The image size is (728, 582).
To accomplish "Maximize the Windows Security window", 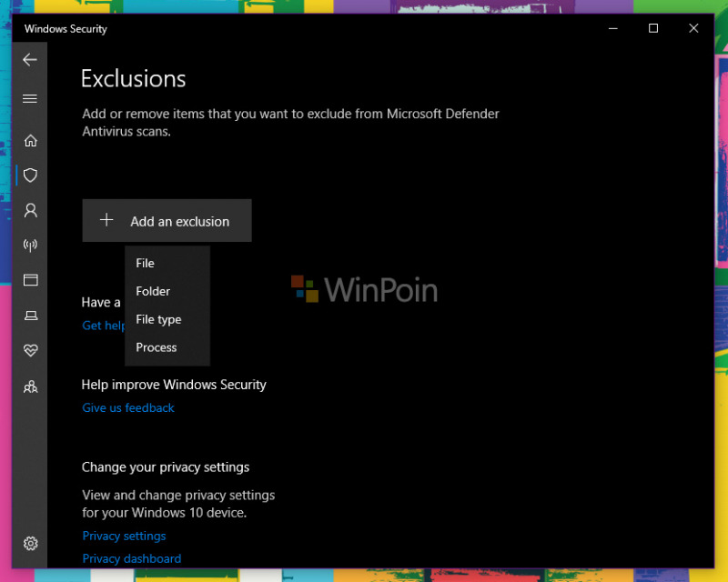I will pyautogui.click(x=653, y=28).
